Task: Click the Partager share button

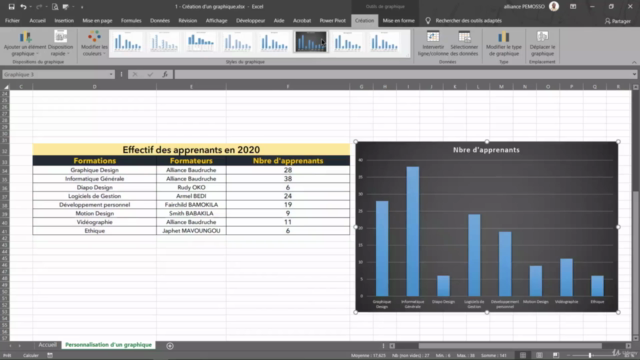Action: pyautogui.click(x=618, y=21)
